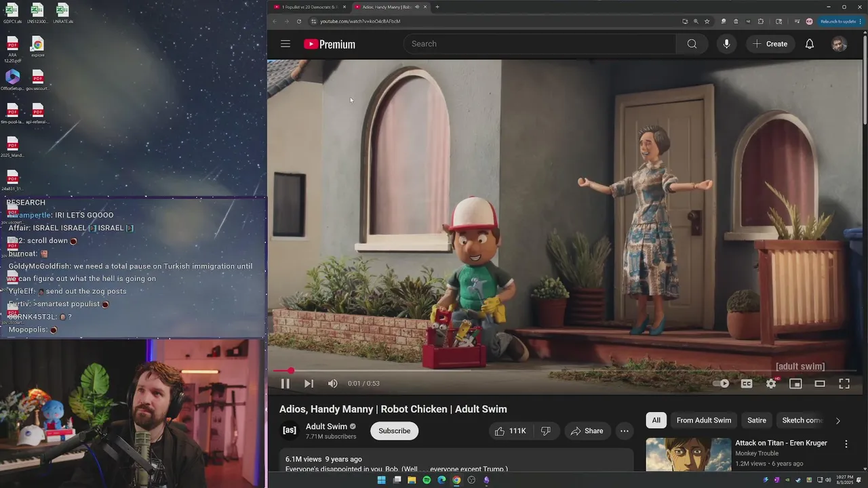Open the Adult Swim channel name link

(326, 426)
